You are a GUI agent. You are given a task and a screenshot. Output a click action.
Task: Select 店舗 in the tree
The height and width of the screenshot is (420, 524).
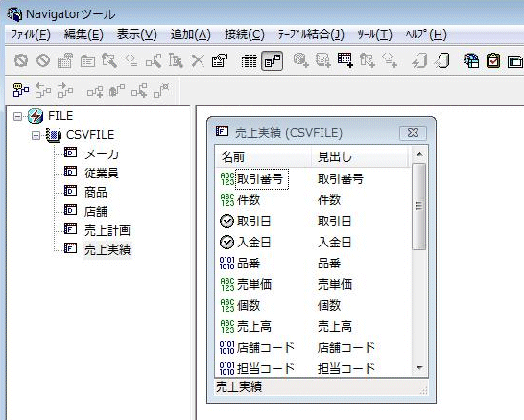tap(96, 211)
